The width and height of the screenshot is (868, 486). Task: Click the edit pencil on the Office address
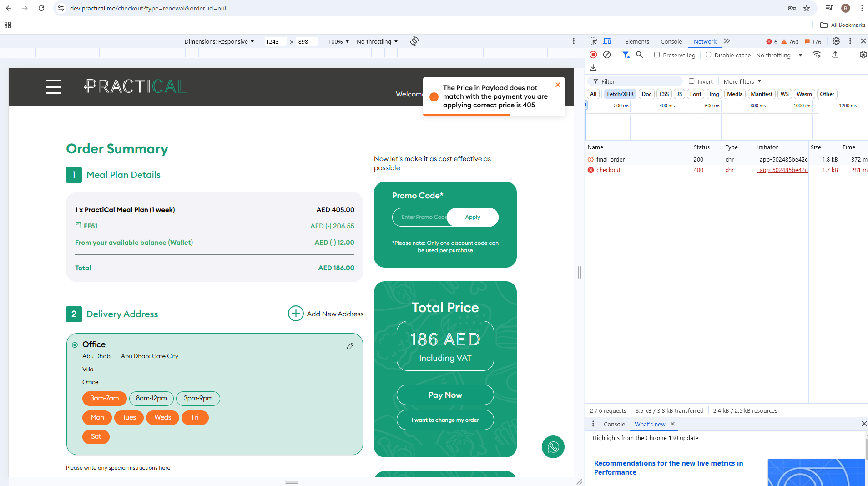[x=350, y=346]
